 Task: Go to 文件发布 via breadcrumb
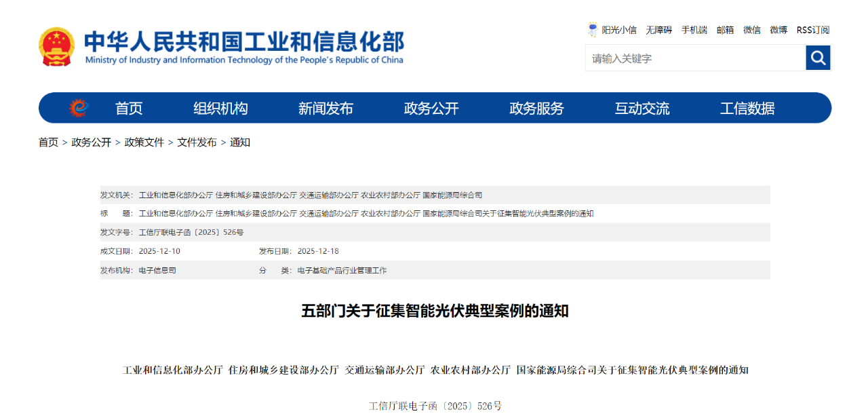pyautogui.click(x=197, y=142)
